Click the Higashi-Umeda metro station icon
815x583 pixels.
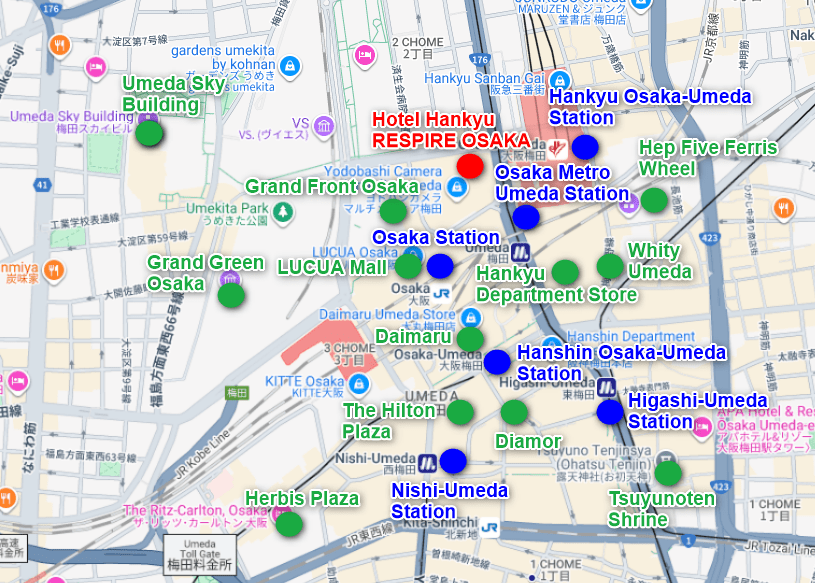(x=606, y=388)
